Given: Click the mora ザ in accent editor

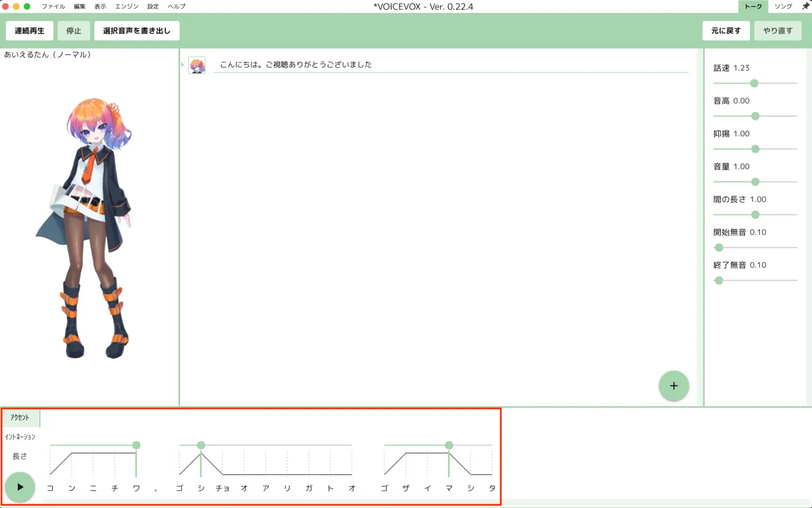Looking at the screenshot, I should click(406, 488).
